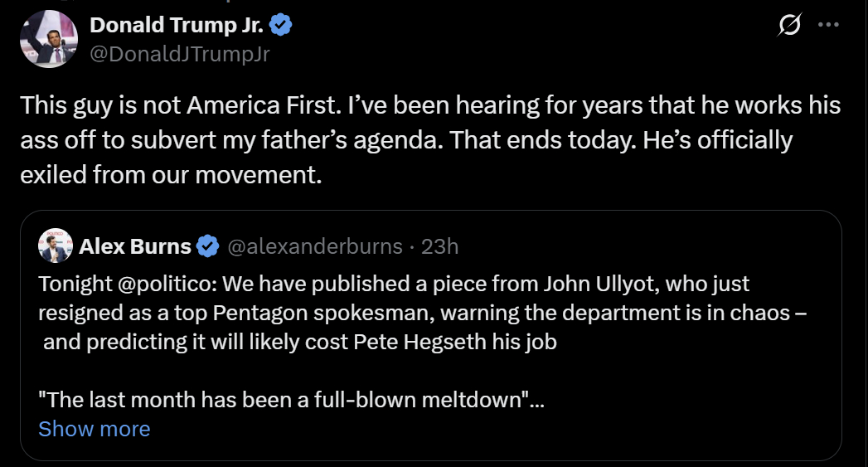Click "exiled from our movement" text line
The image size is (868, 467).
tap(169, 176)
